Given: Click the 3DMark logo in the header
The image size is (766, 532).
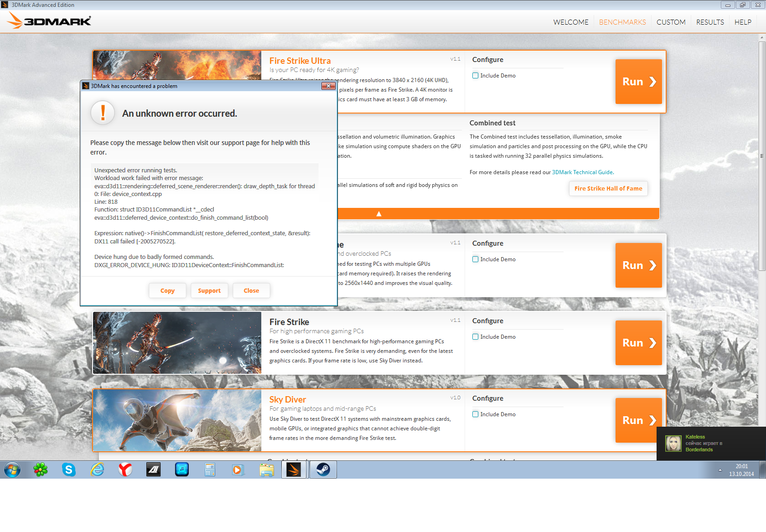Looking at the screenshot, I should [x=49, y=21].
